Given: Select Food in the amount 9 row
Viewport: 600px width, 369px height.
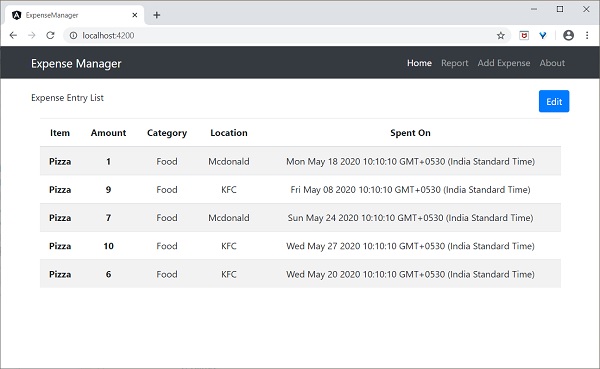Looking at the screenshot, I should coord(167,190).
